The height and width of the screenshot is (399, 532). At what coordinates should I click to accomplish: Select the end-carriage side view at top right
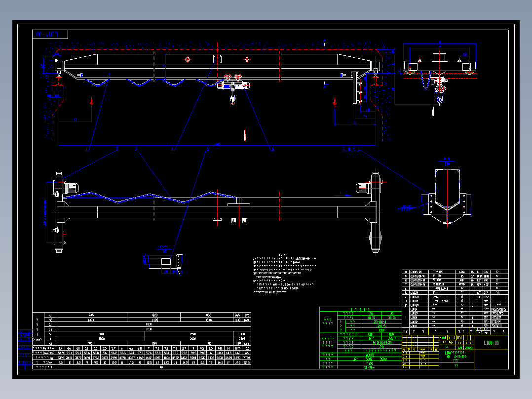pos(440,79)
